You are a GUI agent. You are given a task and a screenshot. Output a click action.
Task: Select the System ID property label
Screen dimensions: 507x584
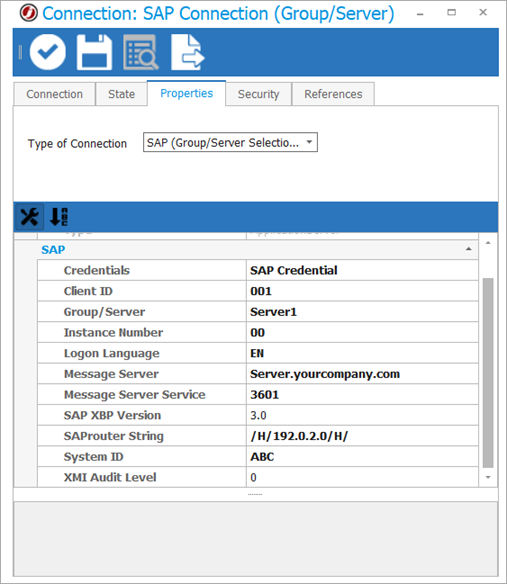click(x=94, y=457)
